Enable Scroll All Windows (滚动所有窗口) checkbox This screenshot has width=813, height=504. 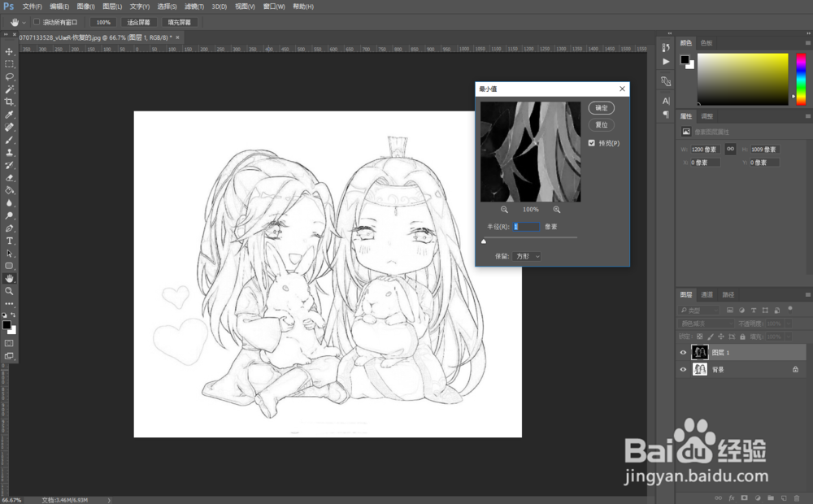pyautogui.click(x=37, y=22)
